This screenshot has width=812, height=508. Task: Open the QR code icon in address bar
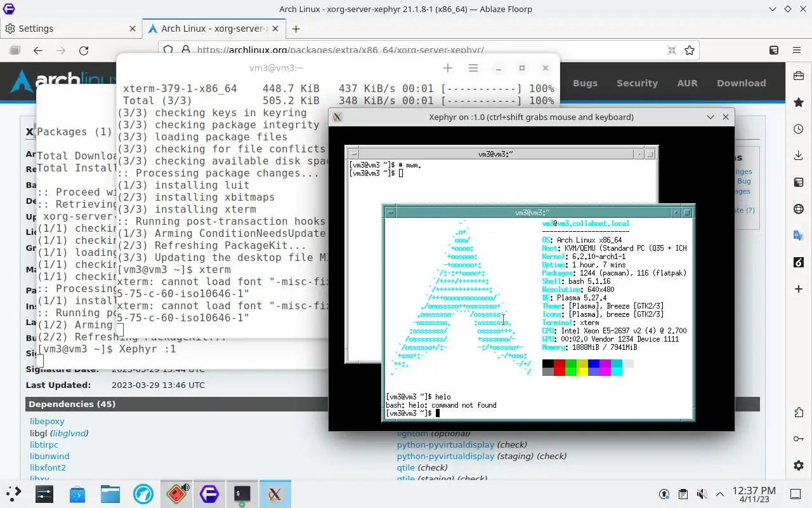(672, 50)
